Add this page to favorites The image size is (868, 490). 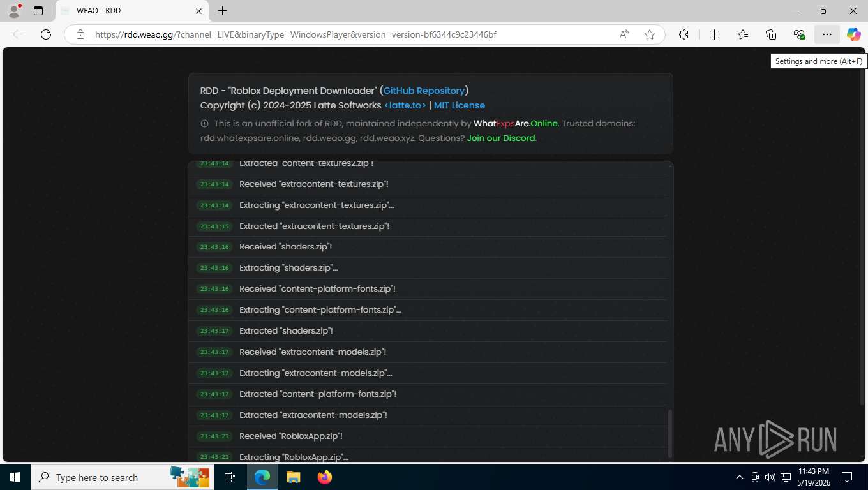pyautogui.click(x=650, y=34)
